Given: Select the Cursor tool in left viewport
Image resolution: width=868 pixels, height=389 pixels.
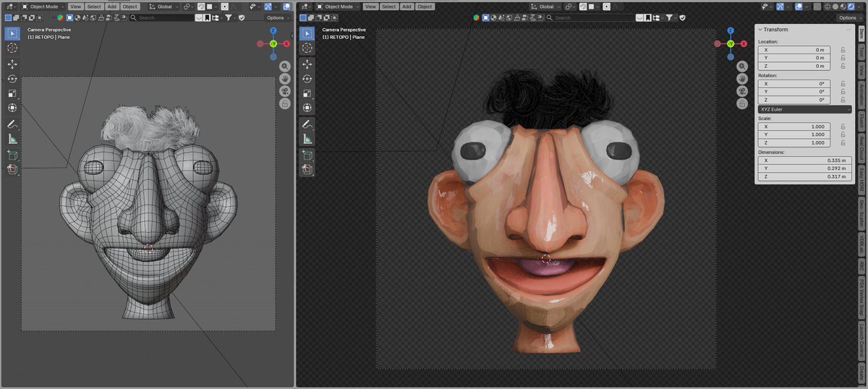Looking at the screenshot, I should [x=12, y=48].
